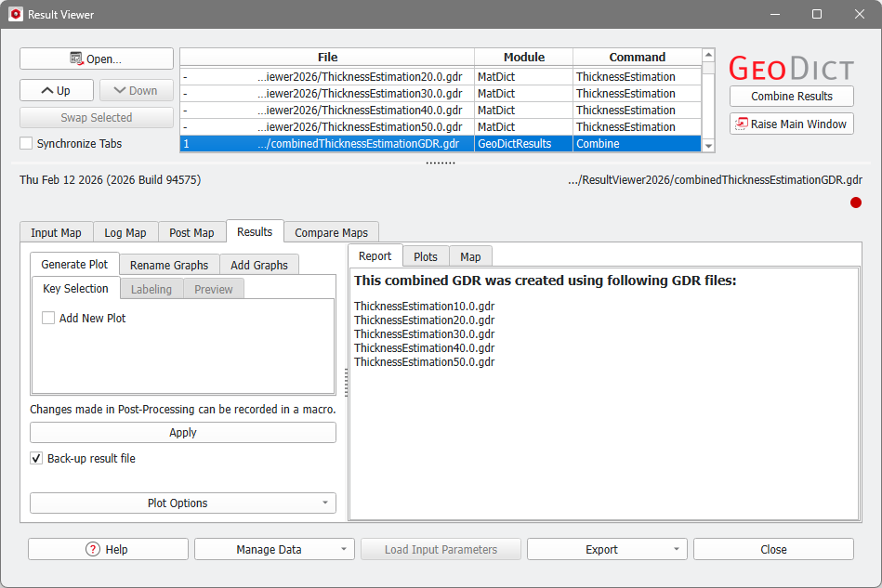Click the GeoDict icon in the title bar
Screen dimensions: 882x588
15,14
